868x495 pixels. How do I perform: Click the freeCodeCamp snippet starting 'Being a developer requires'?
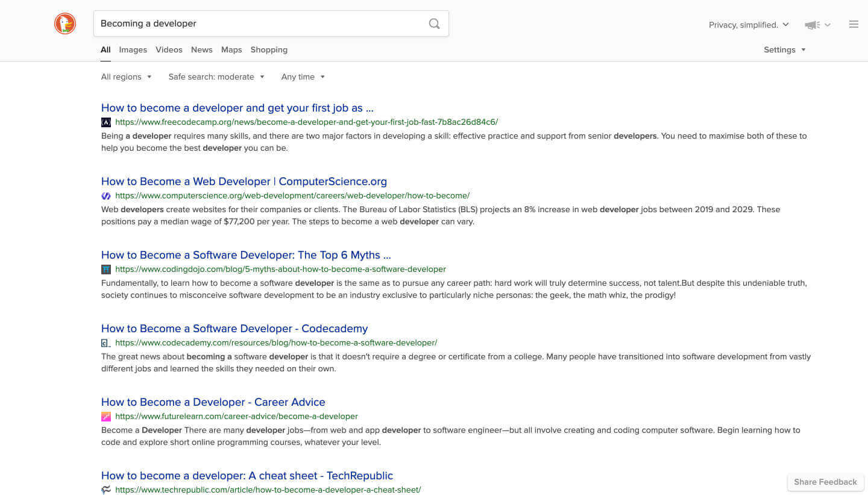coord(454,142)
